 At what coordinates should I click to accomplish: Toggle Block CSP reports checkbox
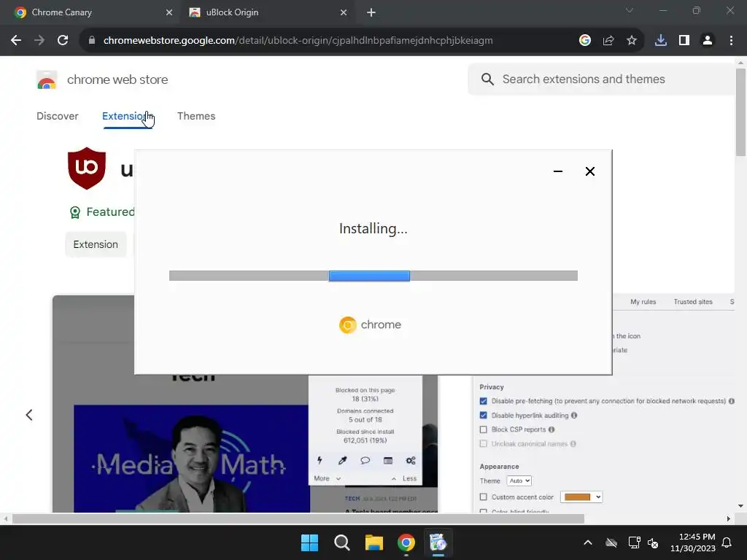484,429
